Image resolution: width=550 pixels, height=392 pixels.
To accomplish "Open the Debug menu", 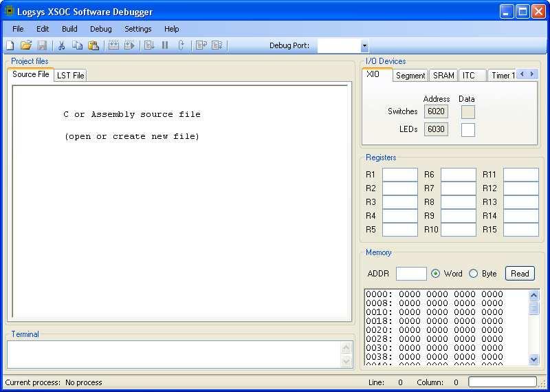I will coord(100,29).
